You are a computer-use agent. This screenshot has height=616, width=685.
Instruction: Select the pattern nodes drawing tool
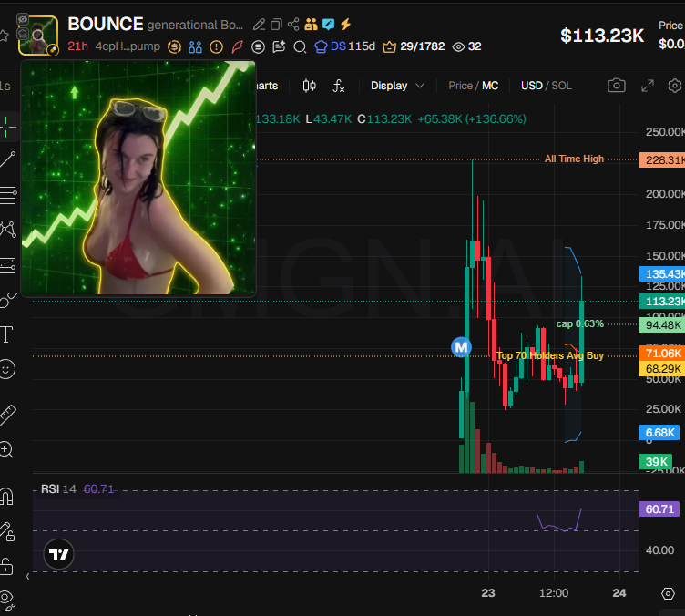[7, 229]
